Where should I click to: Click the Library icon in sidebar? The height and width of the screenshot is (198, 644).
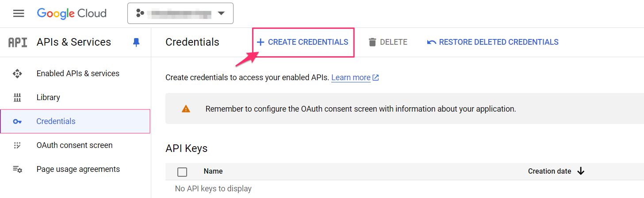coord(17,97)
